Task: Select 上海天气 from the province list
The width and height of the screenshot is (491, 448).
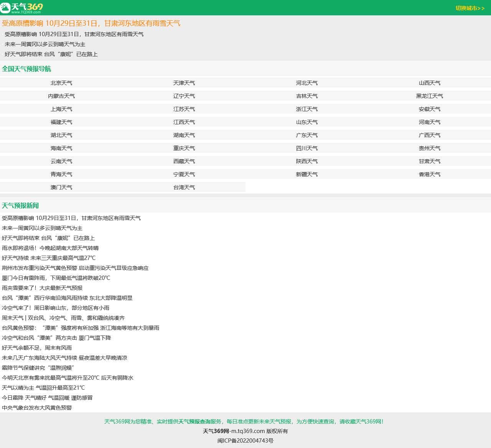Action: (x=61, y=109)
